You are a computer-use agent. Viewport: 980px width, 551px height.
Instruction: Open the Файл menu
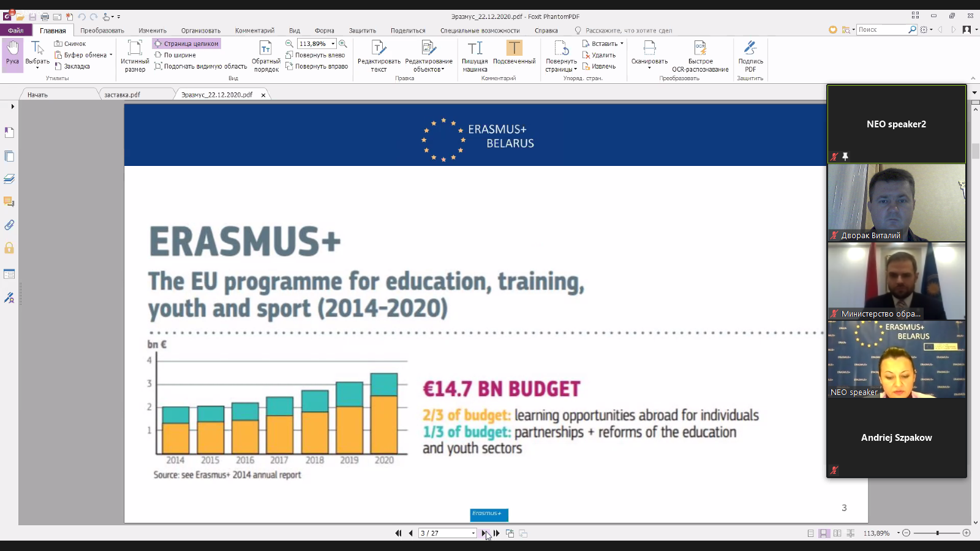(x=16, y=30)
